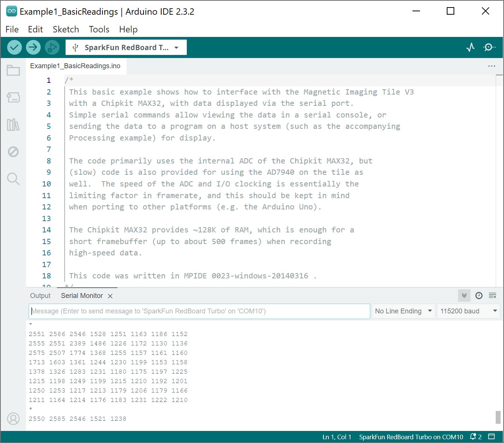Close the Serial Monitor tab
The width and height of the screenshot is (504, 443).
tap(110, 296)
